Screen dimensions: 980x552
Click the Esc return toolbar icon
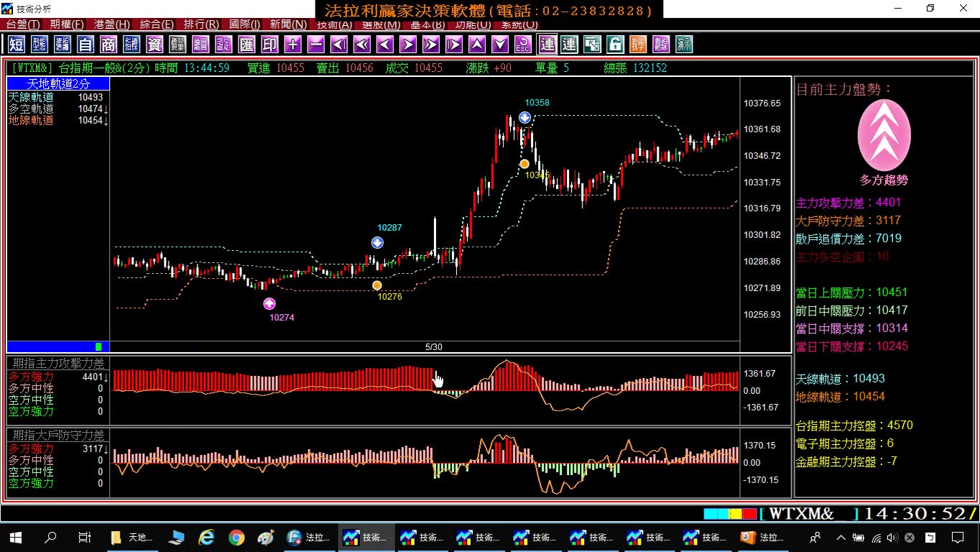click(x=523, y=45)
